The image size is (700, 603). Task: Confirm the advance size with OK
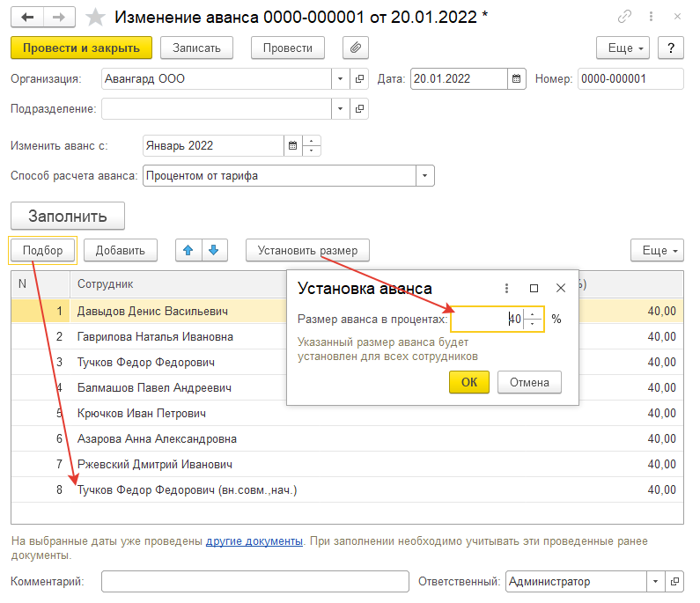click(469, 382)
